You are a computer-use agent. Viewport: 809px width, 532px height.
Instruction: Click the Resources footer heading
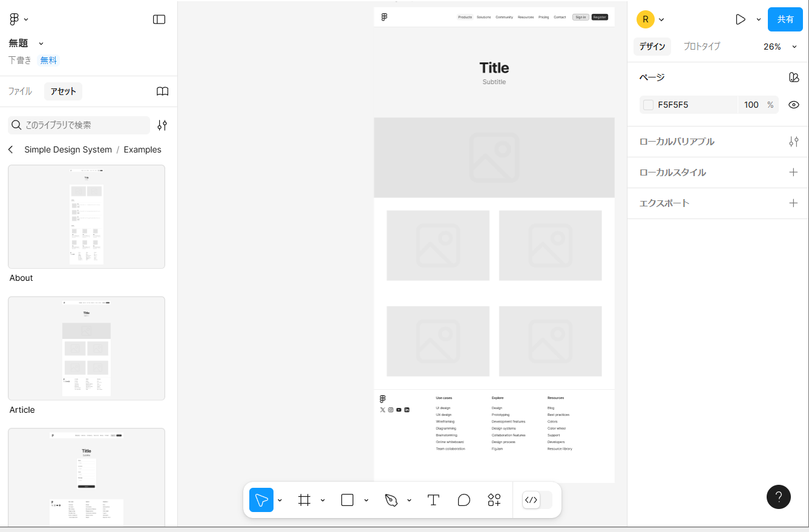coord(555,398)
